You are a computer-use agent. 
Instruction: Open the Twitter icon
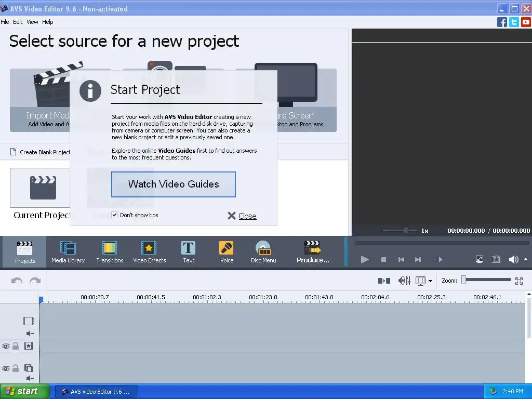514,22
